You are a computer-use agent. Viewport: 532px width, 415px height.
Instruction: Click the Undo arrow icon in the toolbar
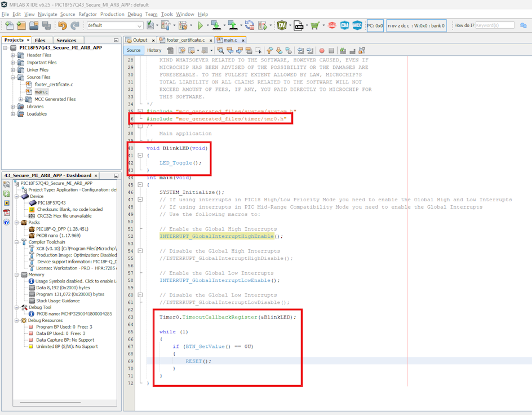[x=62, y=25]
